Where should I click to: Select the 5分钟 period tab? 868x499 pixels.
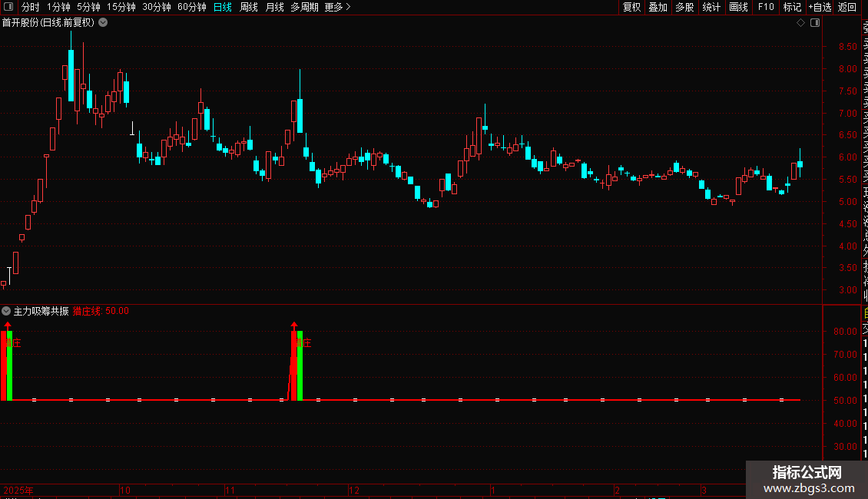tap(88, 7)
